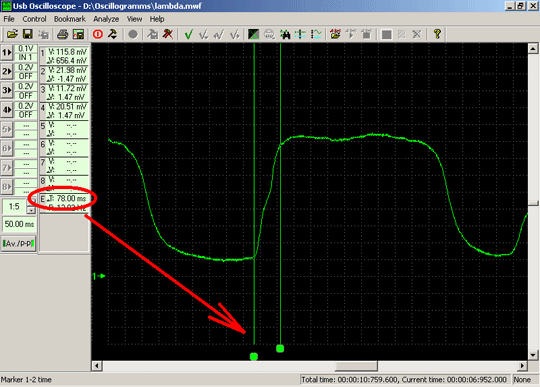Viewport: 540px width, 387px height.
Task: Click the second gray checkmark icon
Action: click(219, 34)
